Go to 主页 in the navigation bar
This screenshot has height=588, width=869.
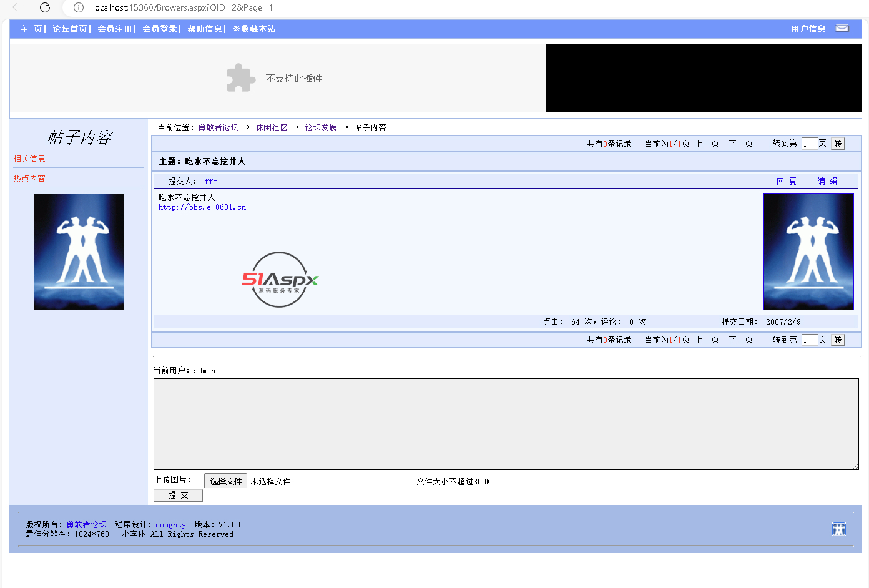point(31,29)
